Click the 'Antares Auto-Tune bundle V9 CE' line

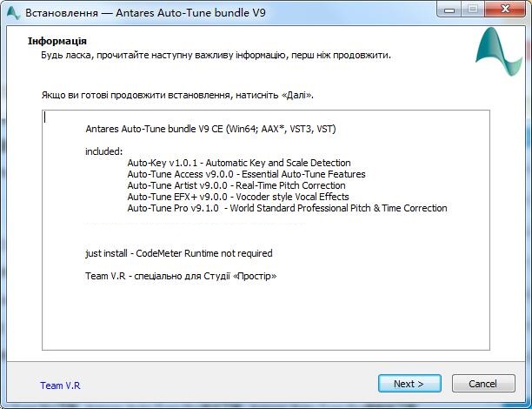pyautogui.click(x=210, y=129)
